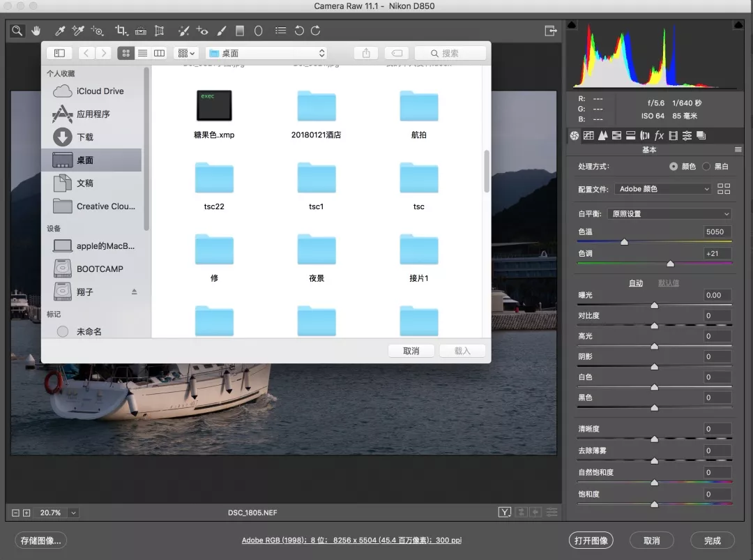The height and width of the screenshot is (560, 753).
Task: Select the White Balance eyedropper tool
Action: pyautogui.click(x=61, y=31)
